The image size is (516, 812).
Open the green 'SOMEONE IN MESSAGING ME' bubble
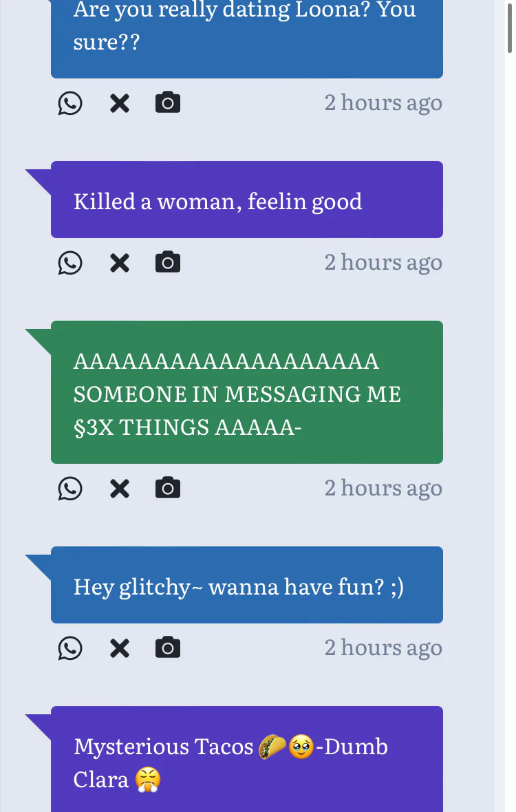point(247,392)
